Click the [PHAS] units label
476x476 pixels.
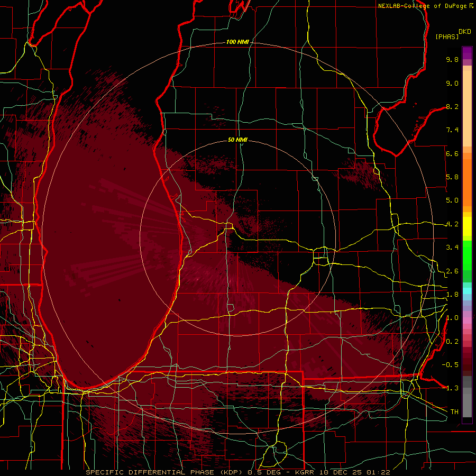(x=447, y=36)
